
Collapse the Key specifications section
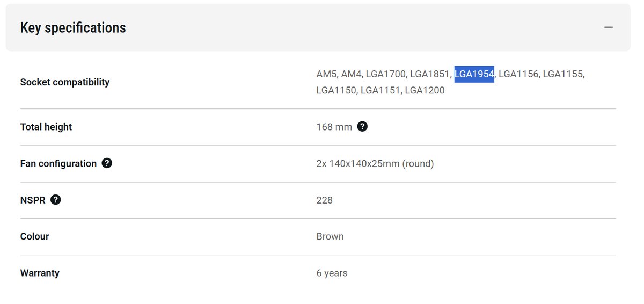tap(608, 27)
